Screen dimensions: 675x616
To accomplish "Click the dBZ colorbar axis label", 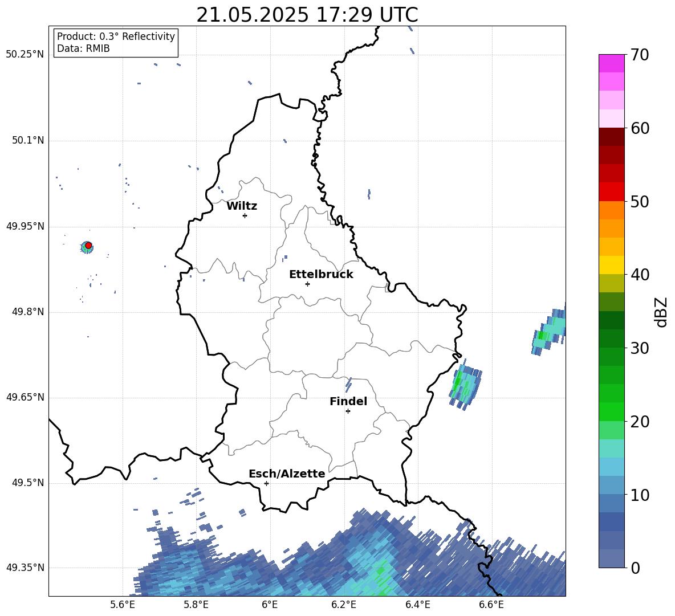I will [661, 312].
